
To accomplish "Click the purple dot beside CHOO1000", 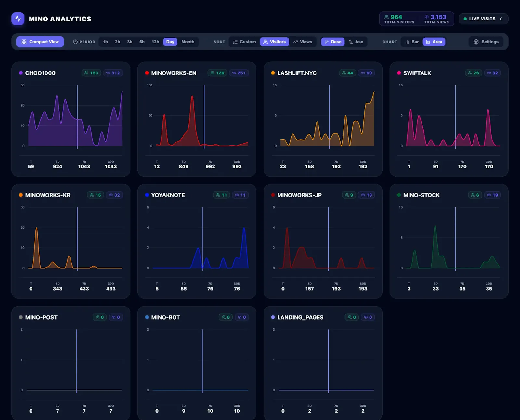I will pos(21,73).
